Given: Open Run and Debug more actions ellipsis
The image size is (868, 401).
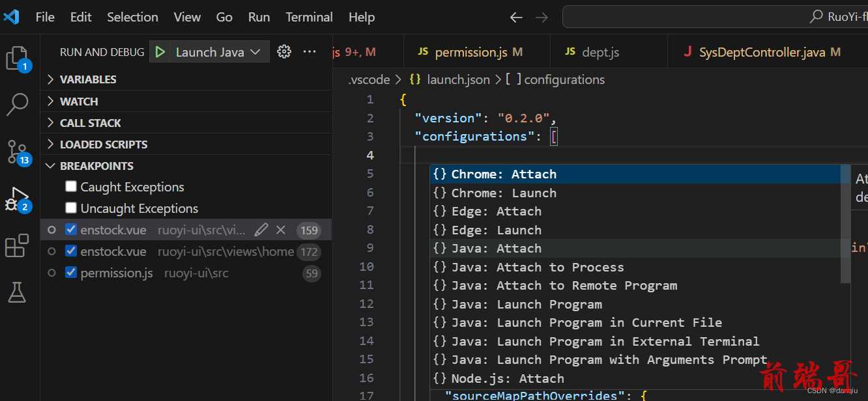Looking at the screenshot, I should click(310, 52).
